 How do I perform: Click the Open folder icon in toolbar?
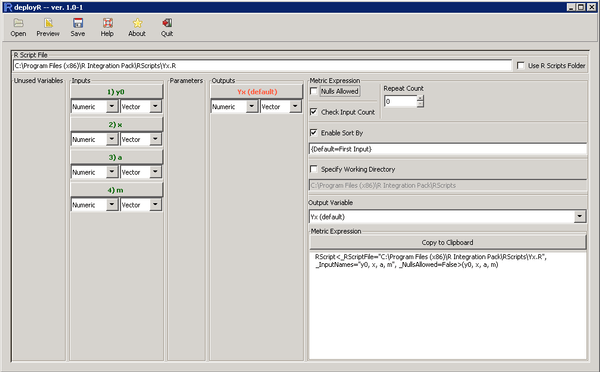pos(18,23)
